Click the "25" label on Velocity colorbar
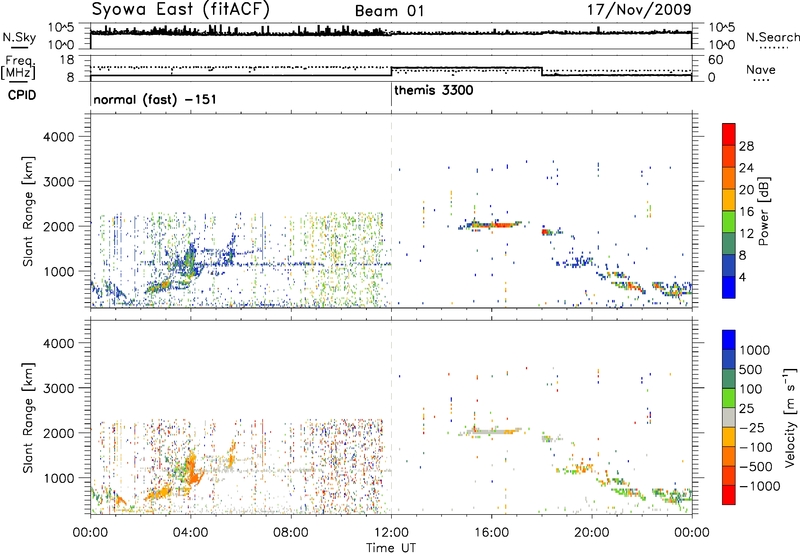Screen dimensions: 800x554 [x=746, y=408]
